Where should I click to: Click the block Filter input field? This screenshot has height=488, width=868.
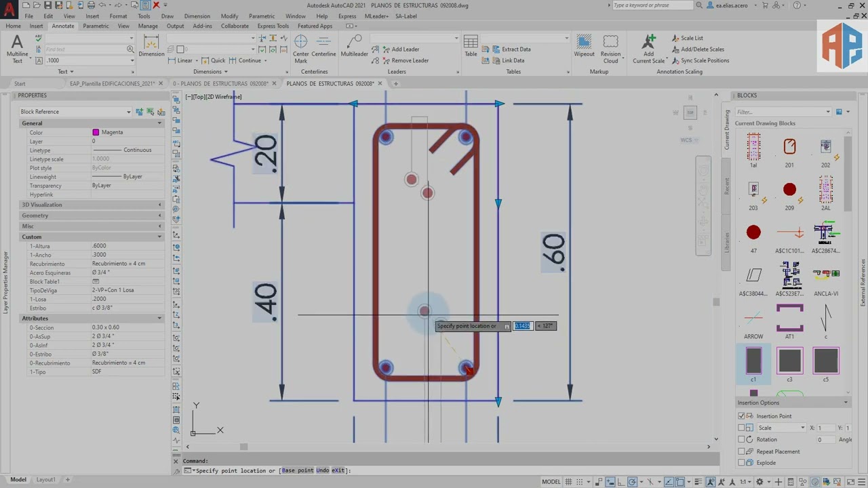pos(783,112)
